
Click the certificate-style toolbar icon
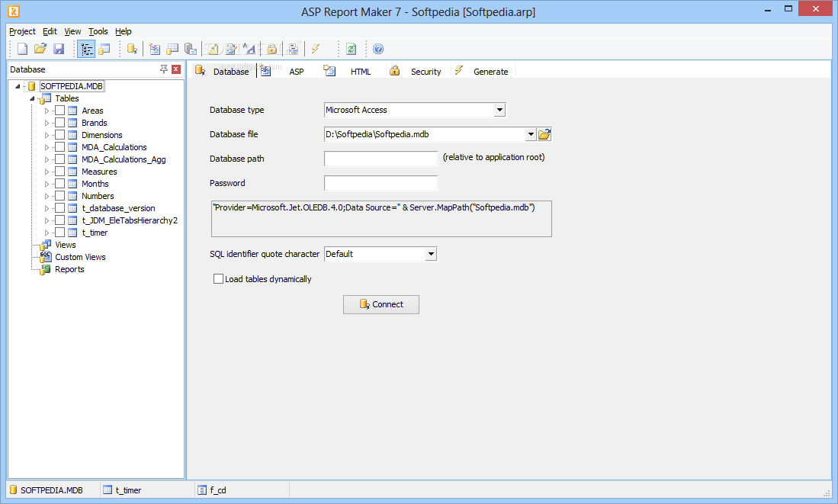213,49
